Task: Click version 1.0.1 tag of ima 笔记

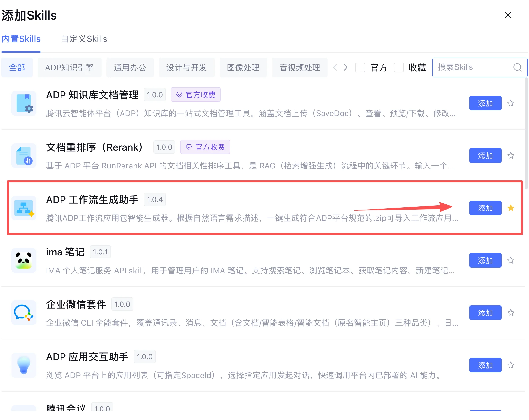Action: click(100, 252)
